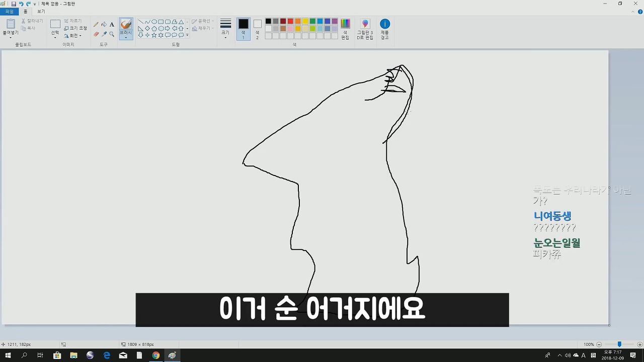644x362 pixels.
Task: Select the Color picker eyedropper tool
Action: [104, 34]
